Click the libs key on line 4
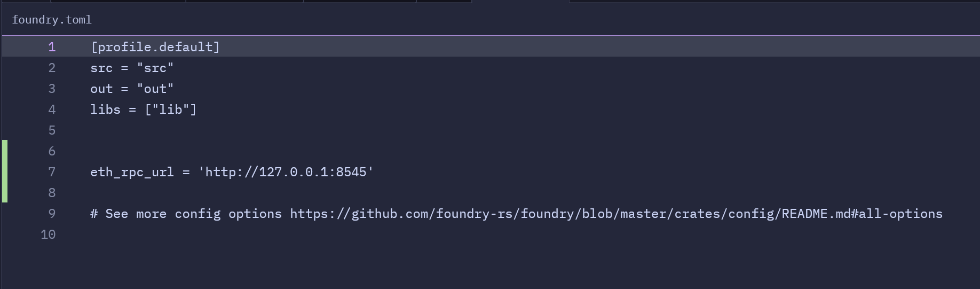This screenshot has height=289, width=980. 105,110
